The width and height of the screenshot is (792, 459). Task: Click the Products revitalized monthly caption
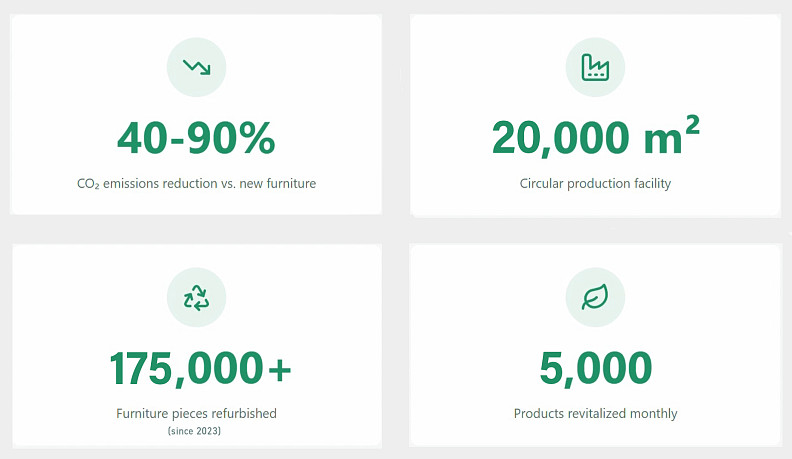[595, 413]
